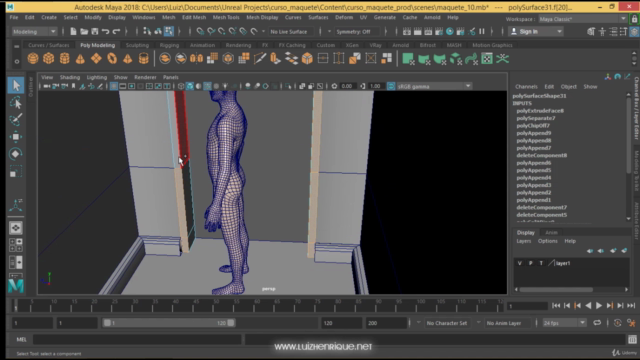Toggle layer1 visibility V box

(520, 263)
